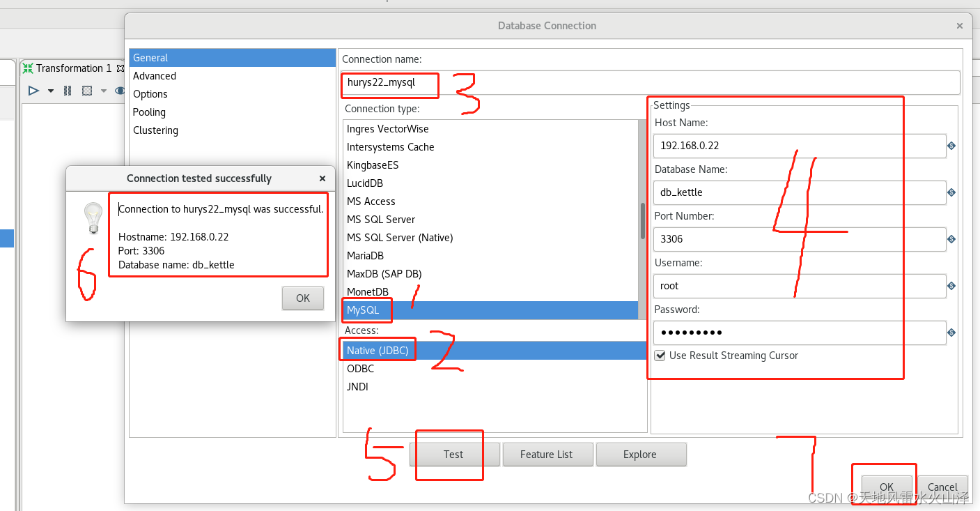Stop the transformation using stop icon
Viewport: 980px width, 511px height.
(87, 91)
